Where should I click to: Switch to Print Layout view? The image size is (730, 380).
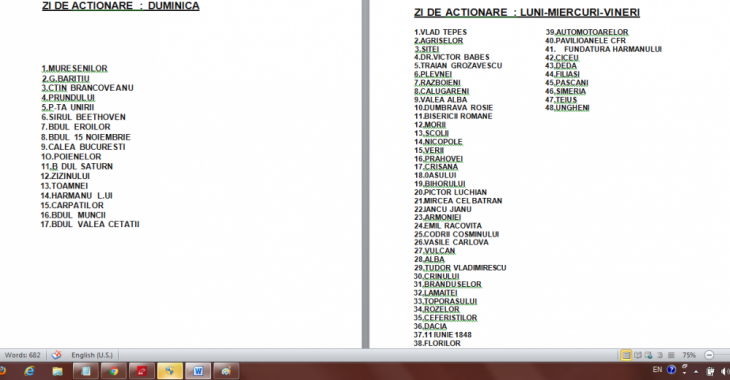[626, 355]
